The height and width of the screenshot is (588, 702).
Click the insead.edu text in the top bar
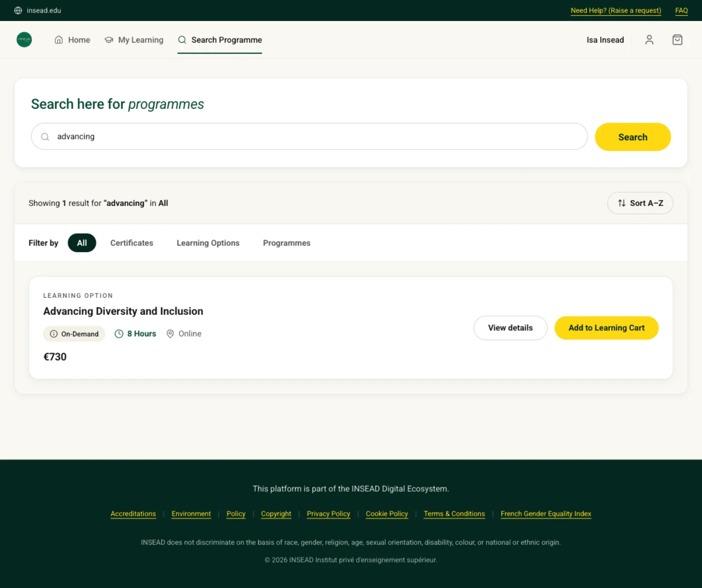coord(44,11)
